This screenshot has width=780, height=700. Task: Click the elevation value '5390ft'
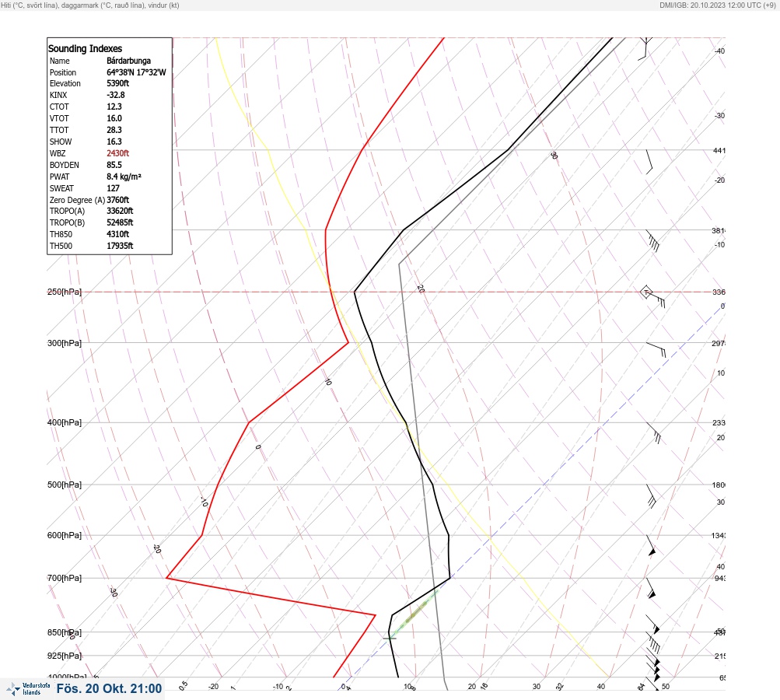click(x=118, y=83)
